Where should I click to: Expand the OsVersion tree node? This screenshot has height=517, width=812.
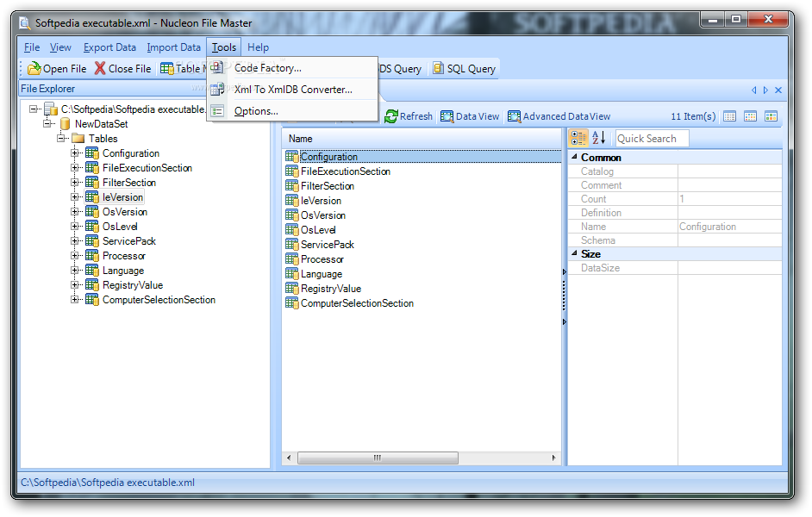click(x=75, y=212)
